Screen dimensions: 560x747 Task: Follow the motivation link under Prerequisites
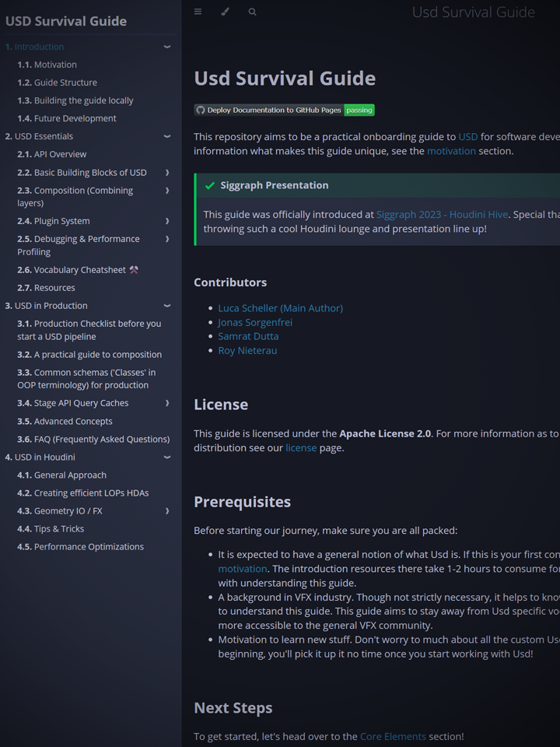(243, 569)
